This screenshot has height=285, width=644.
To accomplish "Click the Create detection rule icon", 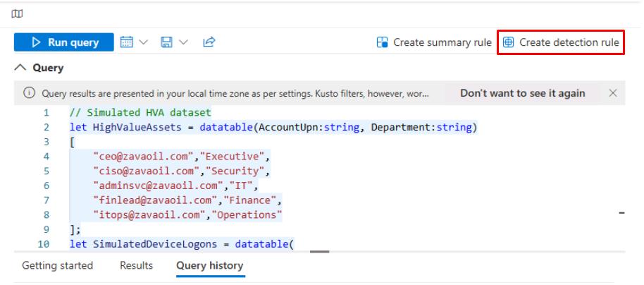I will tap(509, 42).
